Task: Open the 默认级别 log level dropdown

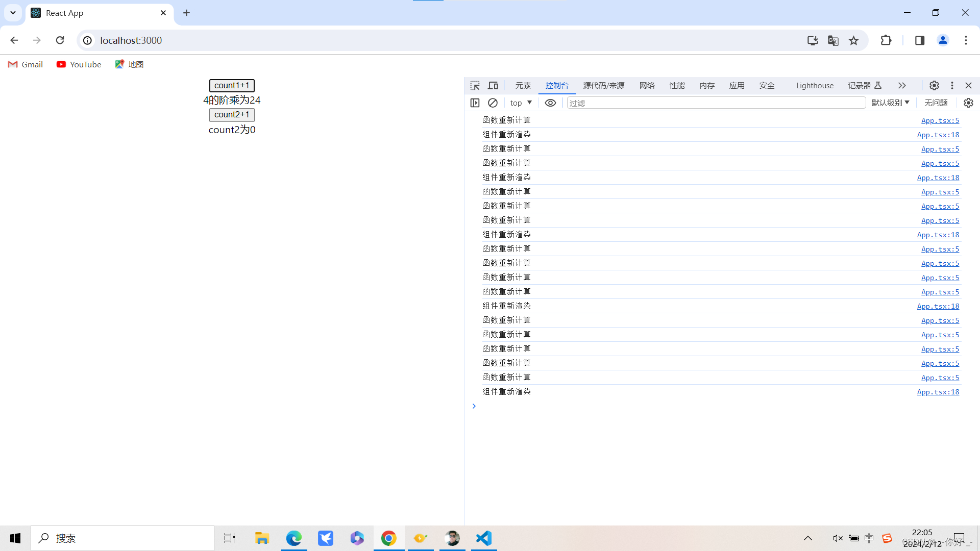Action: coord(890,103)
